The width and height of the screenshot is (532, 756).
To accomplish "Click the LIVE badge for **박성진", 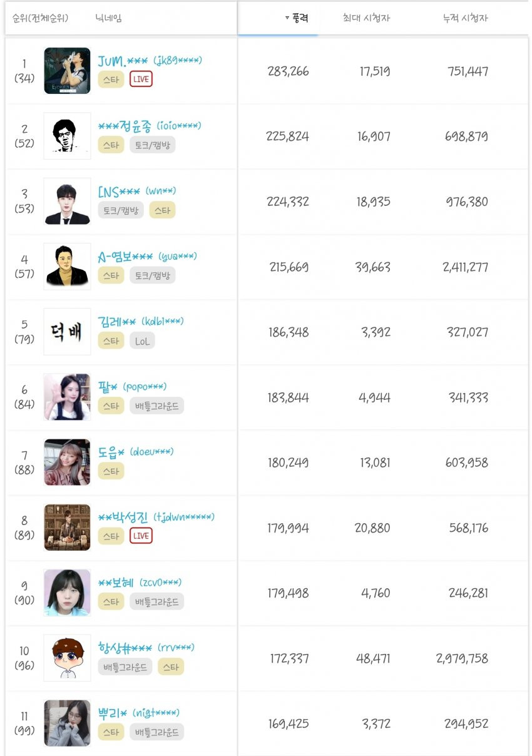I will point(141,536).
